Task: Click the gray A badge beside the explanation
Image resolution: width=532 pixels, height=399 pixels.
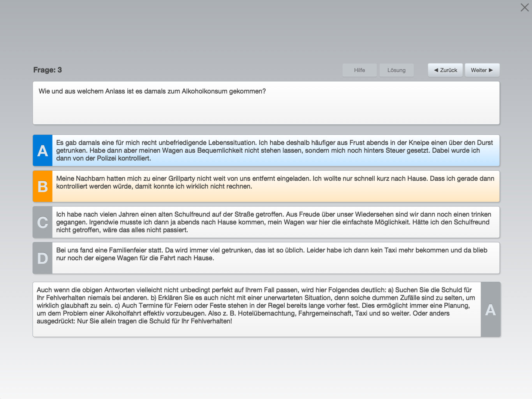Action: coord(490,309)
